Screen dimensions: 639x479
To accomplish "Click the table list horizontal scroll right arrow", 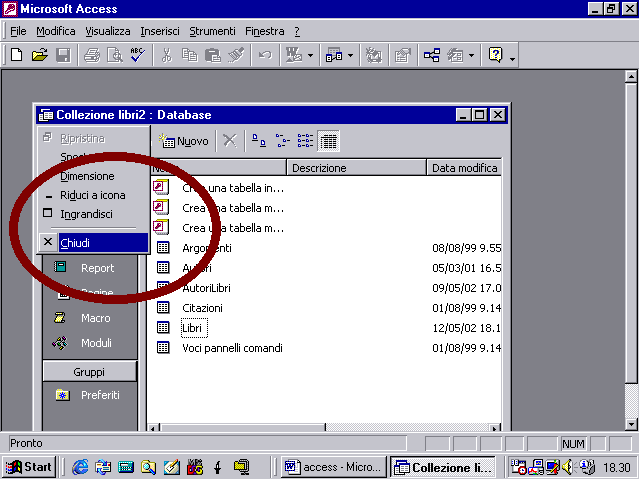I will pyautogui.click(x=494, y=428).
